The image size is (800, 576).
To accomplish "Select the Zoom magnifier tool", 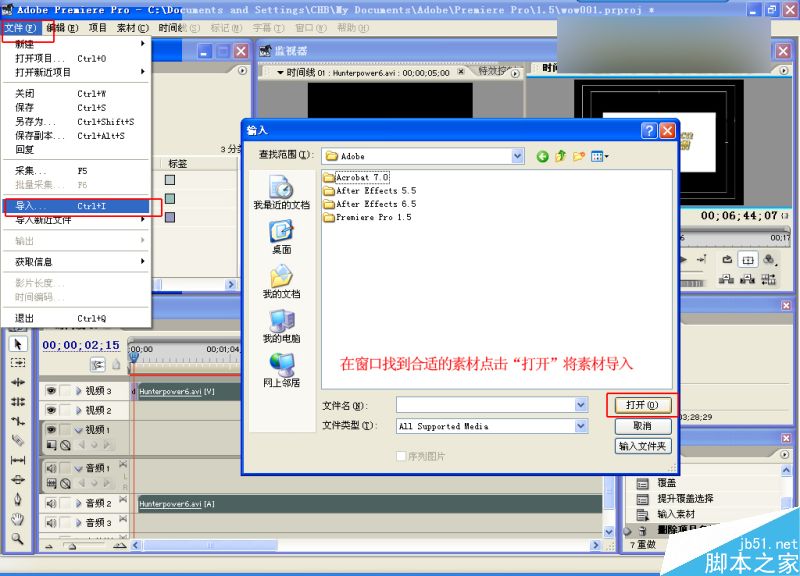I will tap(18, 538).
